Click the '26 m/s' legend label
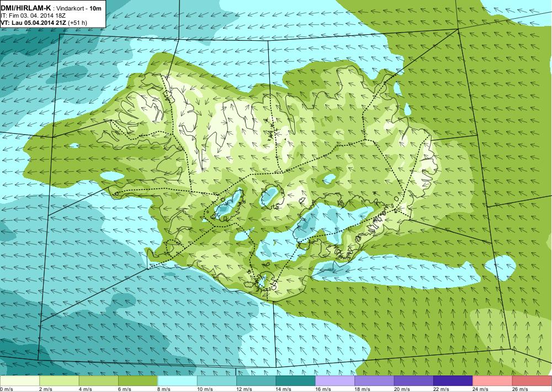 click(x=521, y=389)
